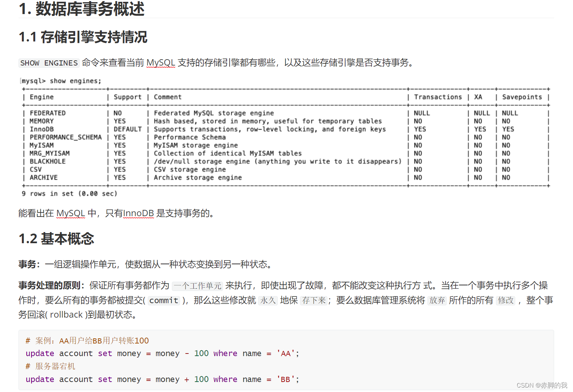Screen dimensions: 573x392
Task: Click the highlighted '存下来' text
Action: click(314, 300)
